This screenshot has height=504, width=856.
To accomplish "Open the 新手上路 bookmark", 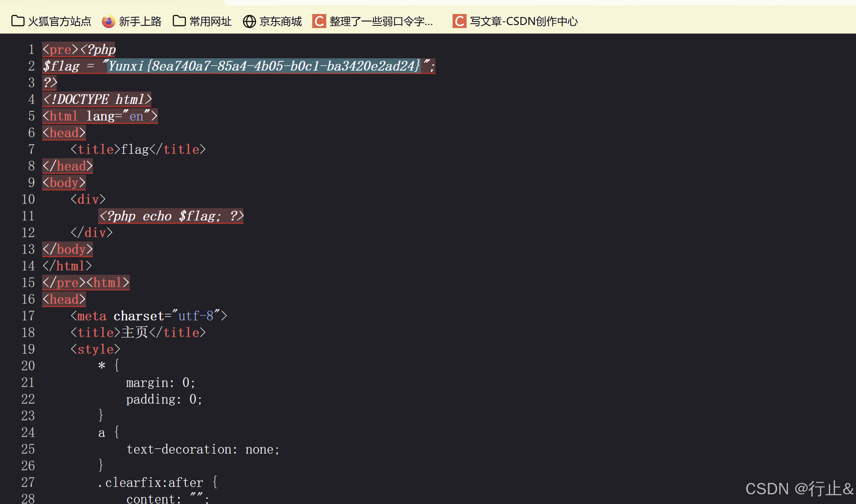I will pos(140,21).
